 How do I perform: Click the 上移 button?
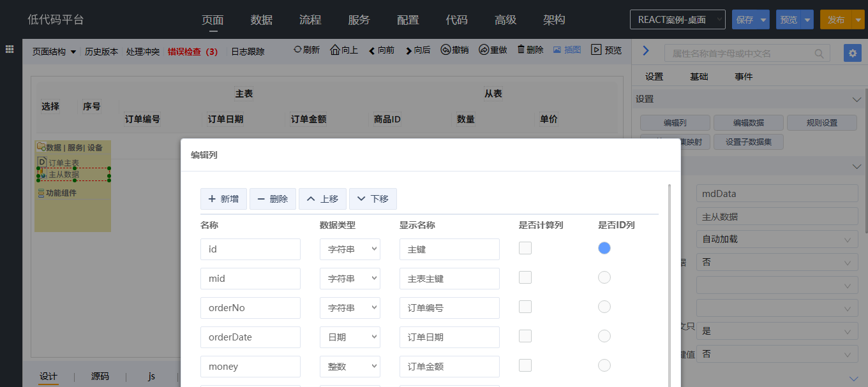tap(323, 199)
